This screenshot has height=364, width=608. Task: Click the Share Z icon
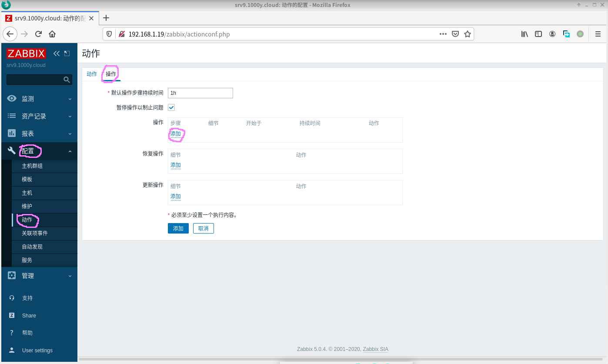pos(12,315)
